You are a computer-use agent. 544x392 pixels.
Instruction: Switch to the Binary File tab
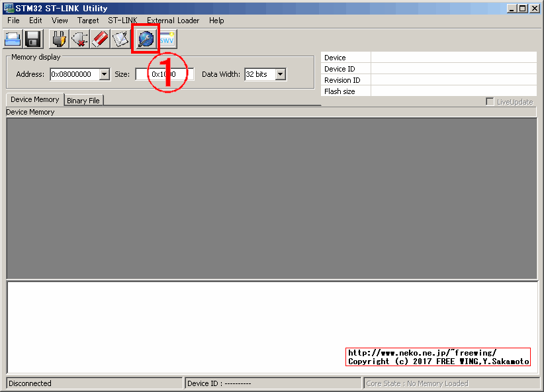coord(83,100)
